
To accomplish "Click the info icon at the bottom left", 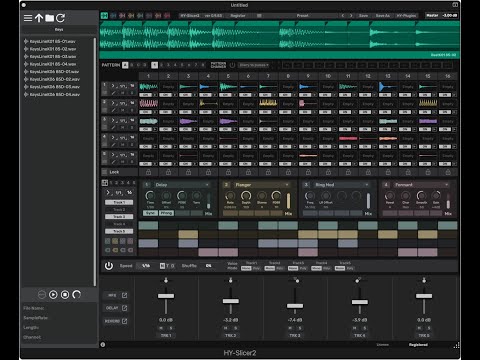I will tap(103, 345).
